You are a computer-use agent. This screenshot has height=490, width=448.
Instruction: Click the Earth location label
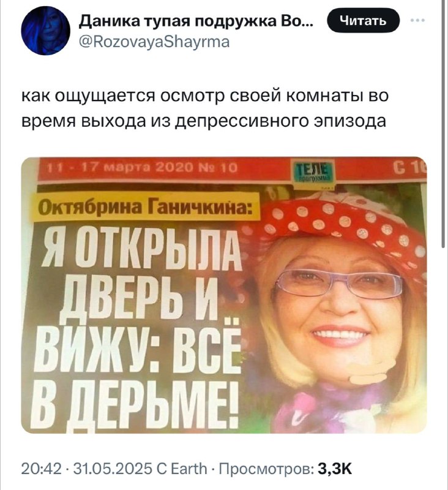click(189, 469)
